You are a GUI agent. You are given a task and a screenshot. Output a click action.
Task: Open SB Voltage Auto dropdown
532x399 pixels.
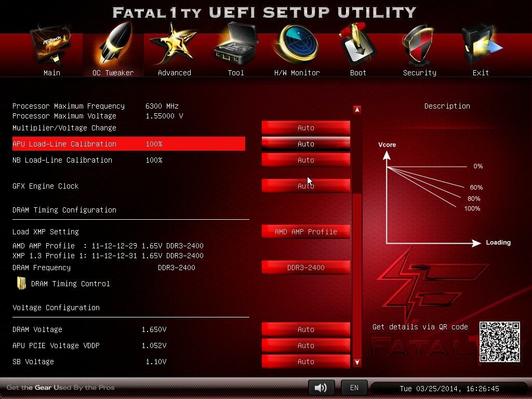point(305,362)
